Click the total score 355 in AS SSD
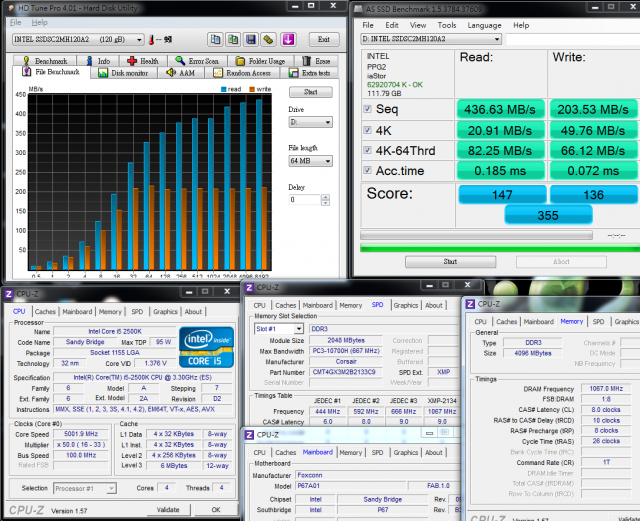This screenshot has width=640, height=521. [548, 215]
